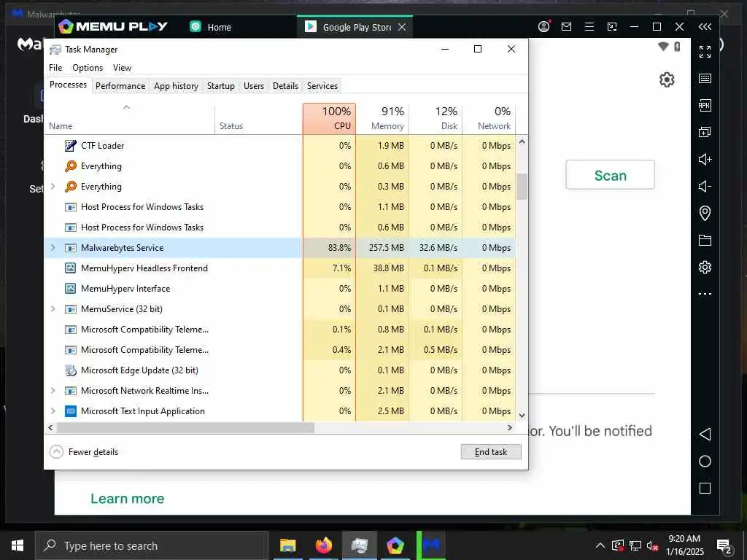Expand Microsoft Text Input Application process
This screenshot has width=747, height=560.
tap(53, 411)
